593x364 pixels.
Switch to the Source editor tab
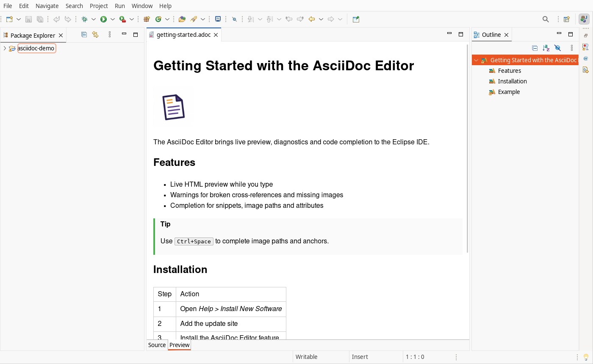pos(157,345)
